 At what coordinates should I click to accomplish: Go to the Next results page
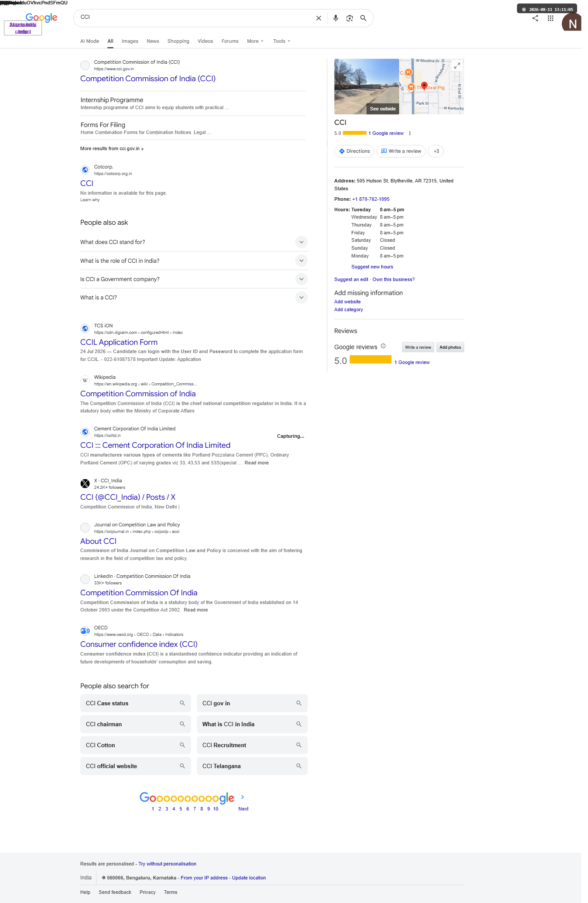[x=243, y=809]
